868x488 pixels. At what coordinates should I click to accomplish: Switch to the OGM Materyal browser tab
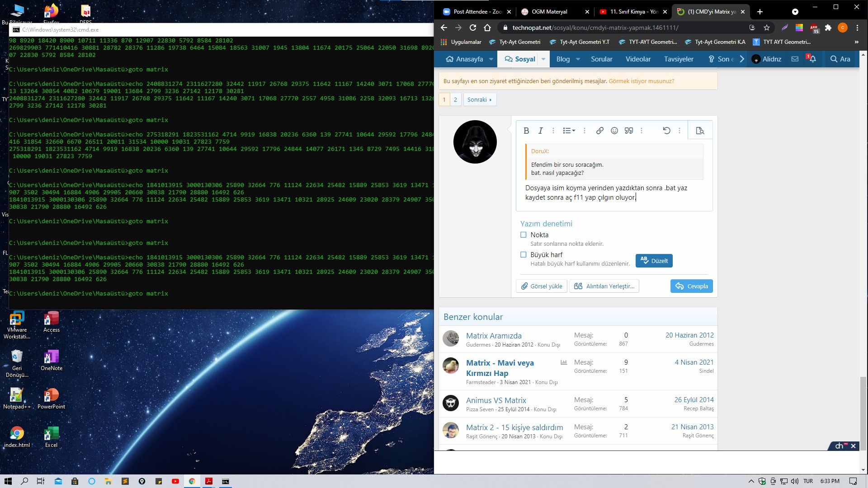pyautogui.click(x=549, y=12)
